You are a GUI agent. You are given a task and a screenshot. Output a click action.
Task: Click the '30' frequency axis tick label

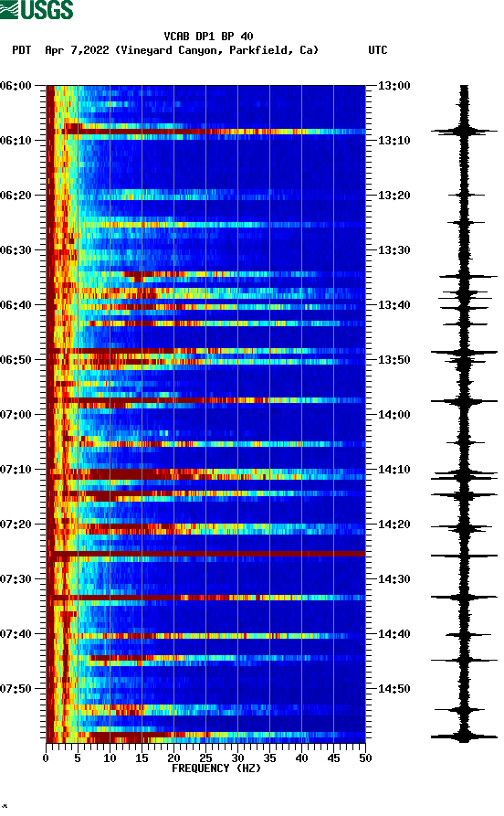pos(237,758)
